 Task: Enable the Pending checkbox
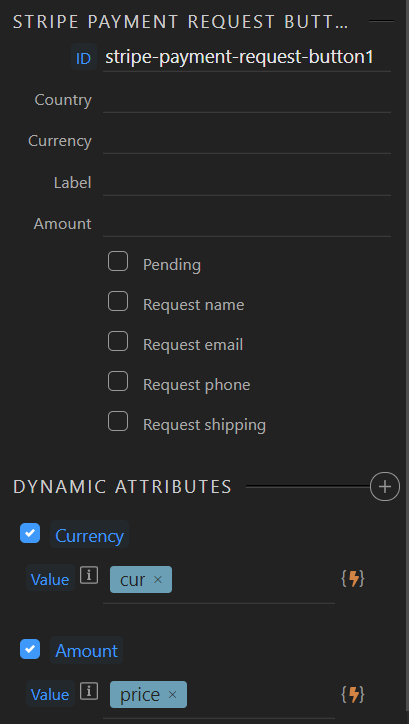click(x=118, y=261)
